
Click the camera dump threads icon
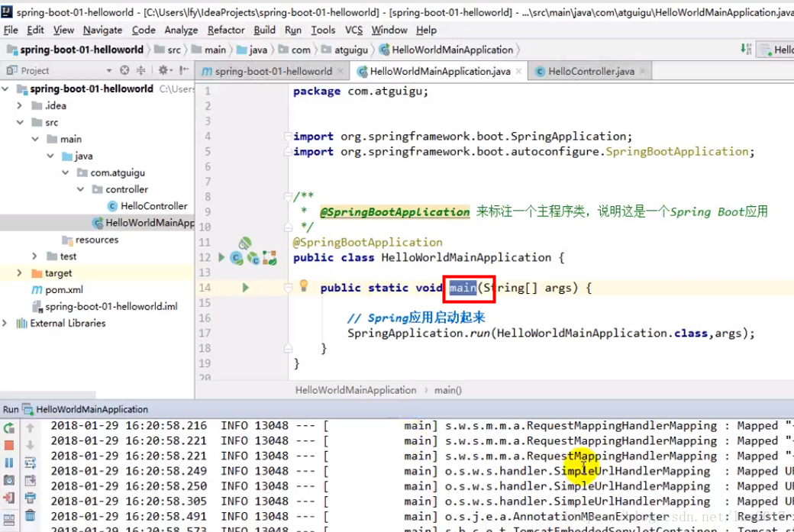pos(9,480)
